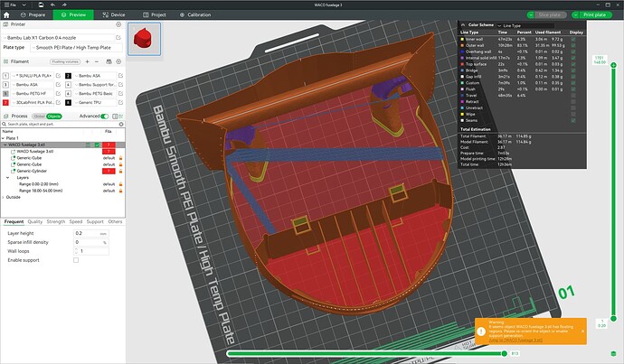The image size is (624, 364).
Task: Open printer settings gear icon
Action: pyautogui.click(x=118, y=24)
